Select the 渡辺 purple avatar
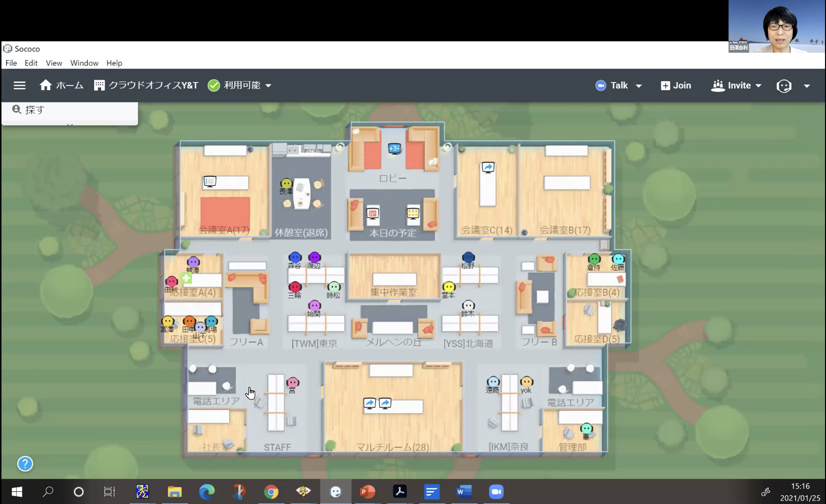The image size is (826, 504). click(x=315, y=258)
